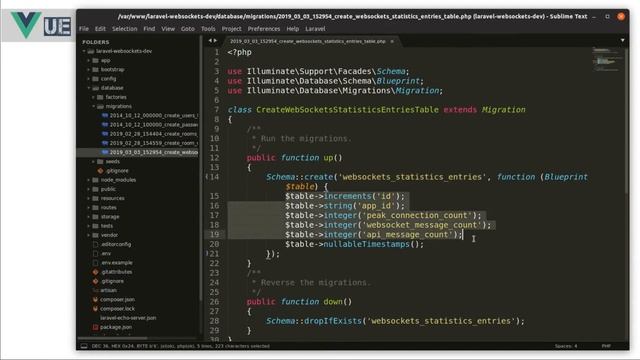
Task: Click line number 19 in gutter
Action: [x=215, y=235]
